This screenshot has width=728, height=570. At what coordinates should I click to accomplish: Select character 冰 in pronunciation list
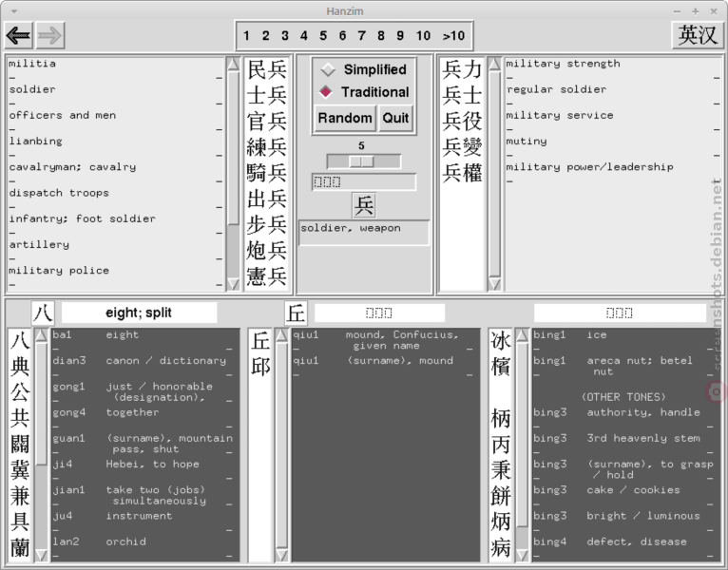tap(501, 341)
